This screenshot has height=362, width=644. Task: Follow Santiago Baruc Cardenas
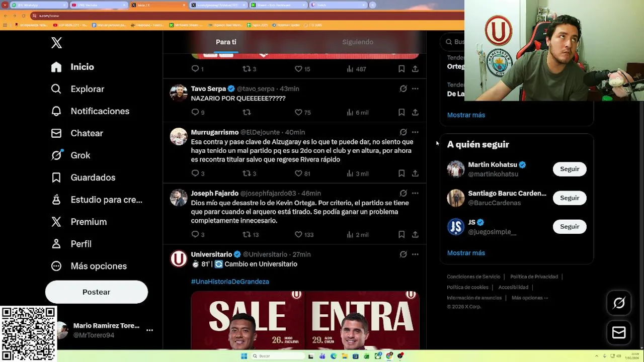(570, 198)
